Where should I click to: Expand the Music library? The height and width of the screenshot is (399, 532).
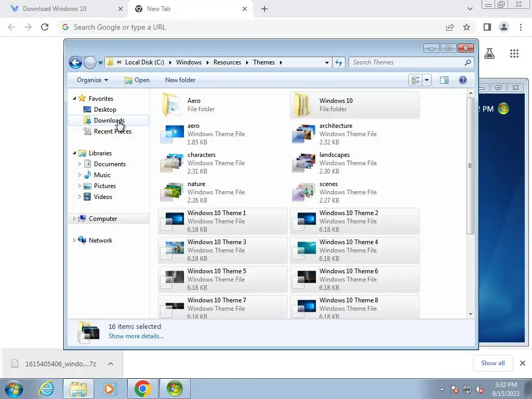coord(79,175)
